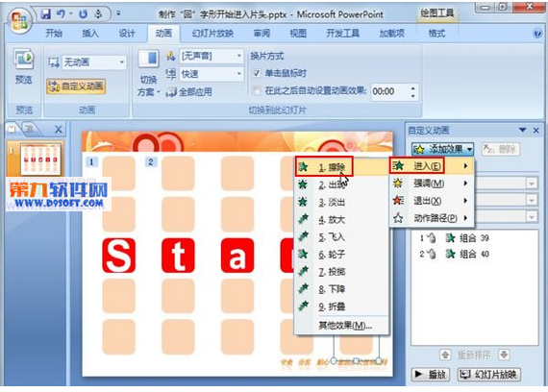Open the 强调(M) emphasis submenu
This screenshot has height=392, width=548.
coord(432,184)
